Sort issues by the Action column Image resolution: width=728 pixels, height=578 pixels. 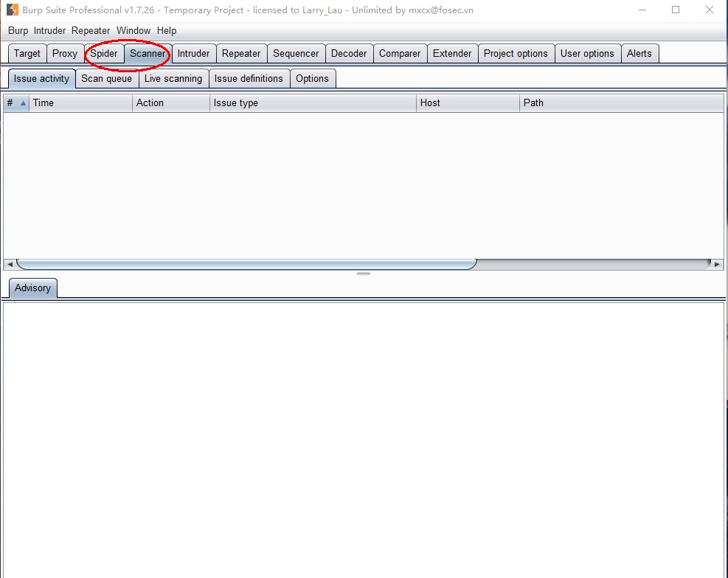(171, 103)
